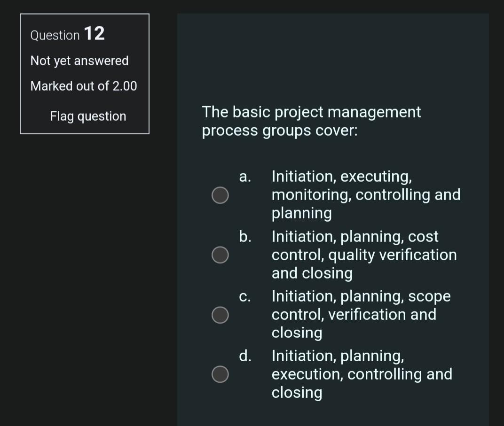
Task: Click the bold question number 12
Action: tap(94, 34)
